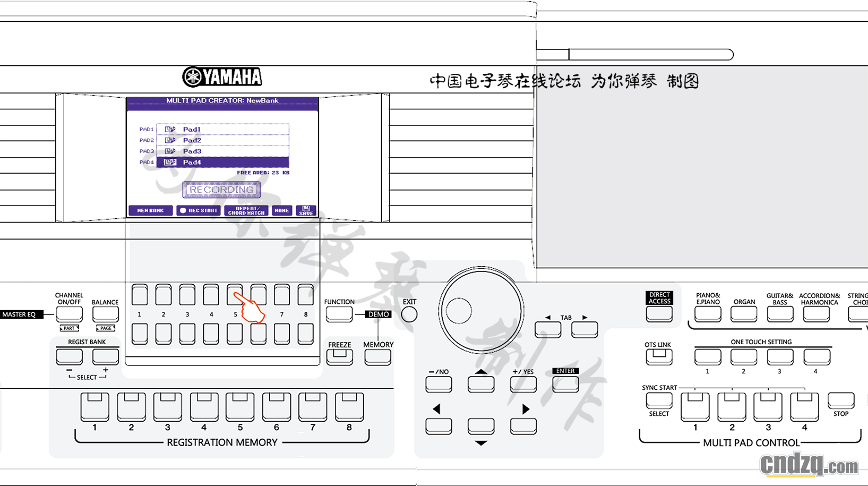Push the round EXIT button
The image size is (868, 486).
click(x=409, y=314)
